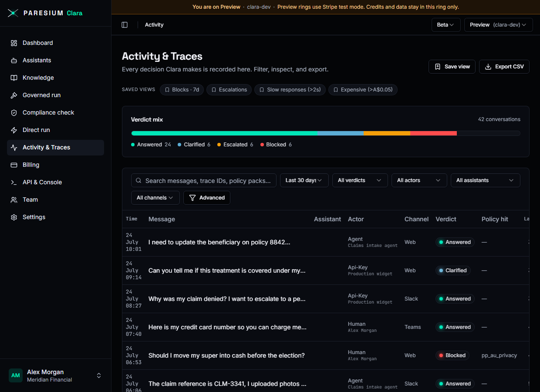Click the funnel icon in Advanced

click(x=192, y=198)
